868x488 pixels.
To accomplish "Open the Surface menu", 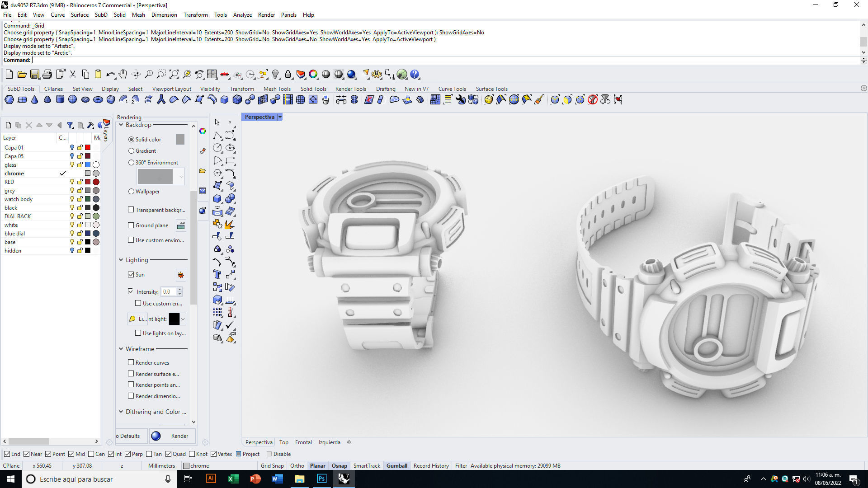I will pyautogui.click(x=80, y=15).
